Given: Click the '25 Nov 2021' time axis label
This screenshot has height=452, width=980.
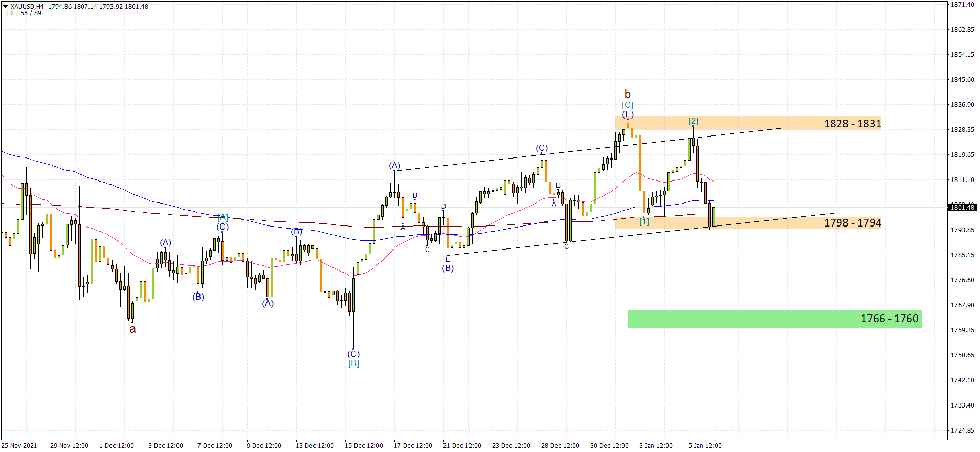Looking at the screenshot, I should click(19, 446).
